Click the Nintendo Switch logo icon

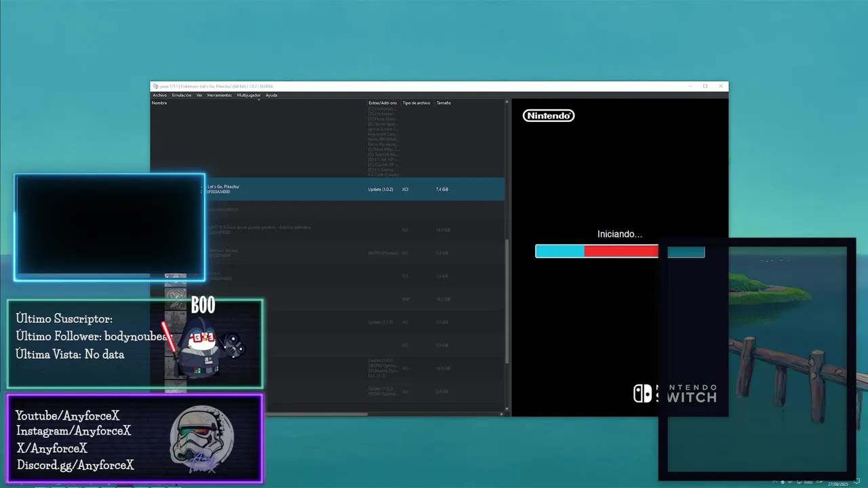coord(642,394)
